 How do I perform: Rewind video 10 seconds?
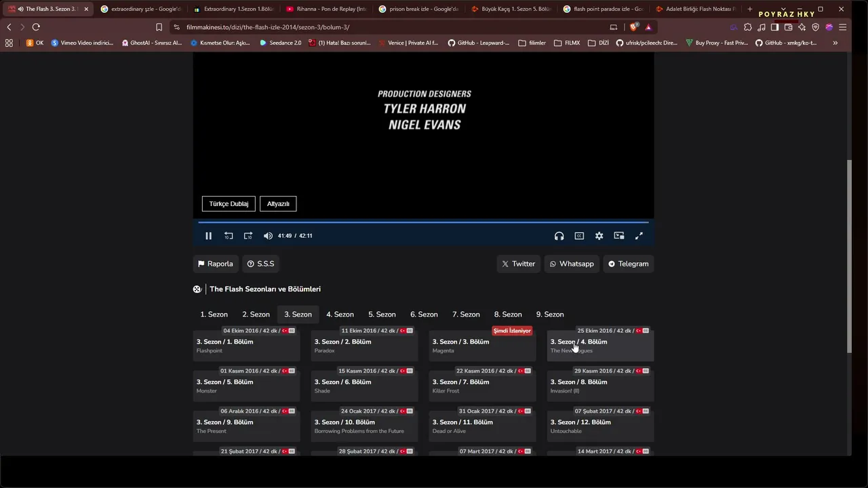pyautogui.click(x=229, y=236)
